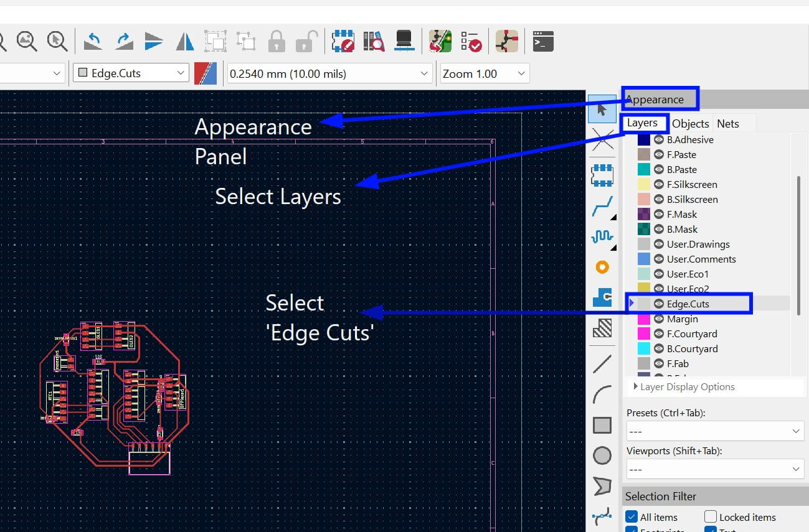
Task: Hide the F.Silkscreen layer
Action: [x=659, y=185]
